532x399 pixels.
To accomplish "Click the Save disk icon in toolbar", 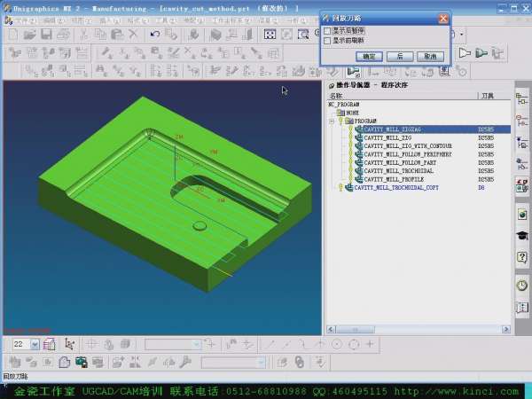I will coord(44,35).
